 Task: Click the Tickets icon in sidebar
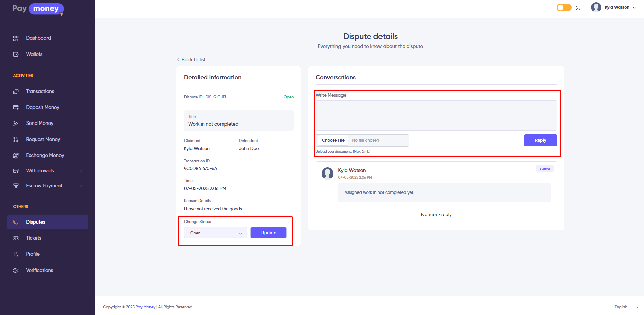pos(16,238)
